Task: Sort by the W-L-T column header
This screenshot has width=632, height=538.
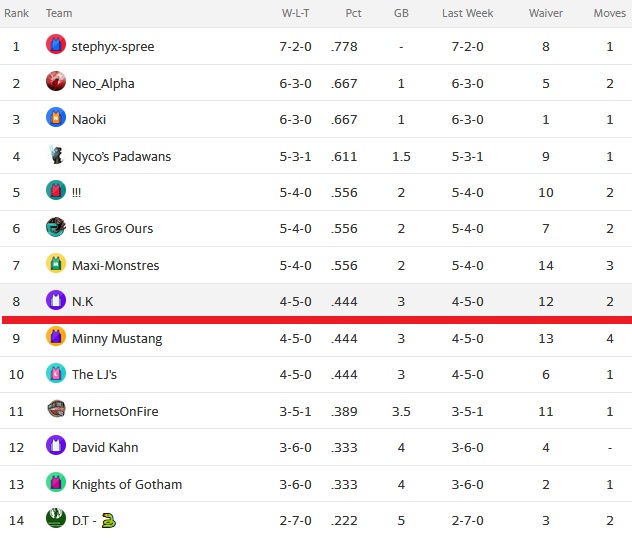Action: (x=295, y=13)
